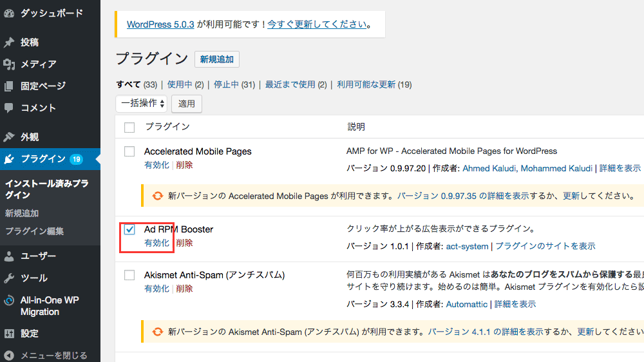
Task: Delete Ad RPM Booster via 削除
Action: pos(184,243)
